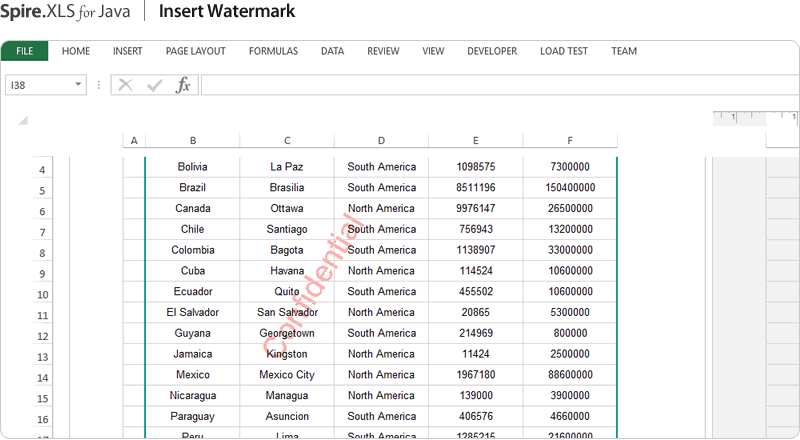Select the cell with value 8511196
The height and width of the screenshot is (440, 800).
pyautogui.click(x=475, y=188)
